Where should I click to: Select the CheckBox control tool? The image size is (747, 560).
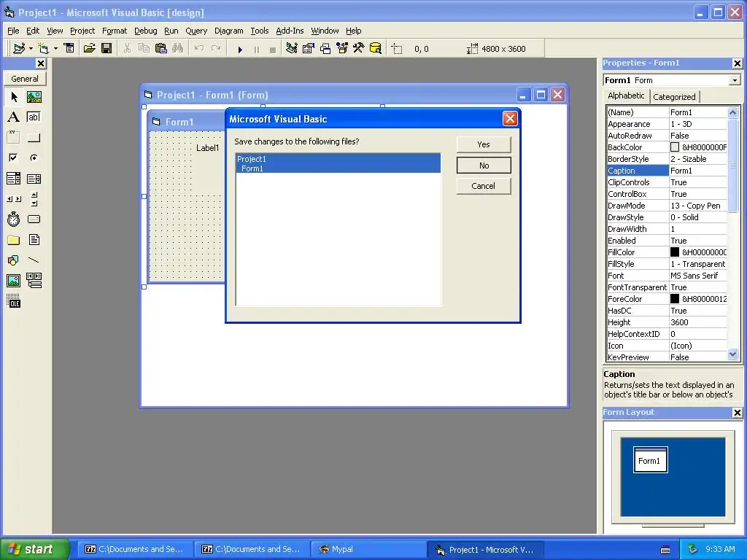[x=14, y=157]
